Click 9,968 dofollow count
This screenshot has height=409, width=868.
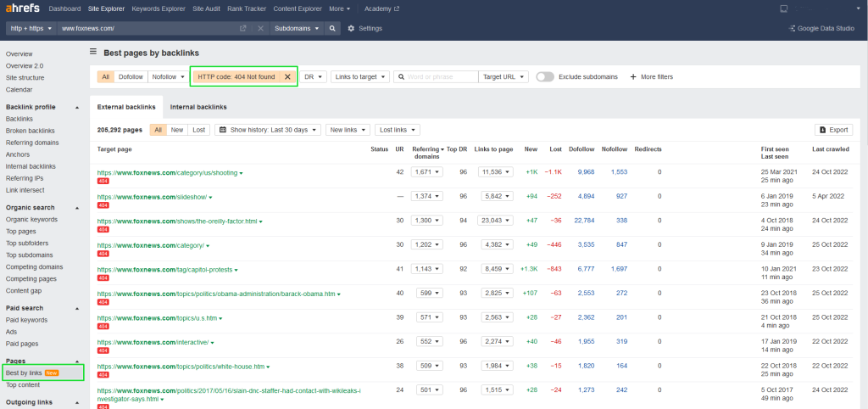[586, 172]
